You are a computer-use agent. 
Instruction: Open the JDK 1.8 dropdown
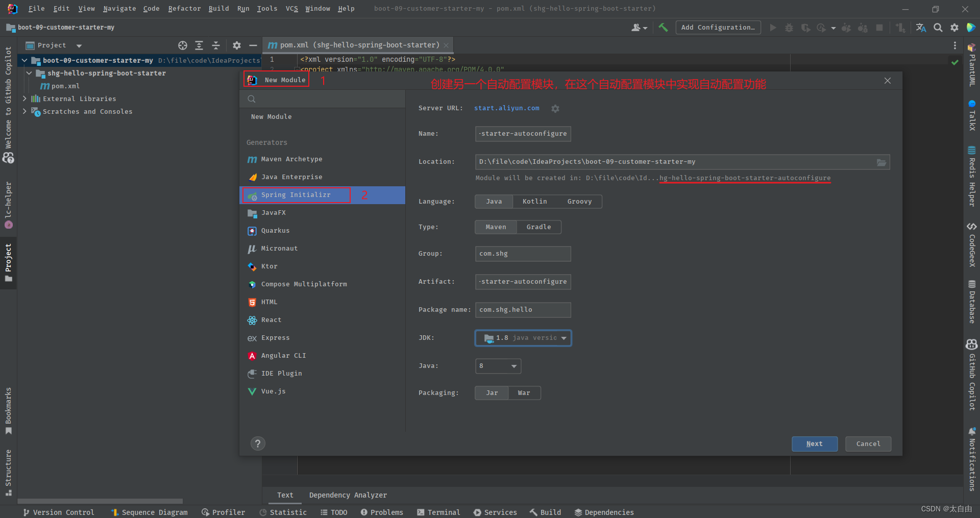(x=523, y=338)
